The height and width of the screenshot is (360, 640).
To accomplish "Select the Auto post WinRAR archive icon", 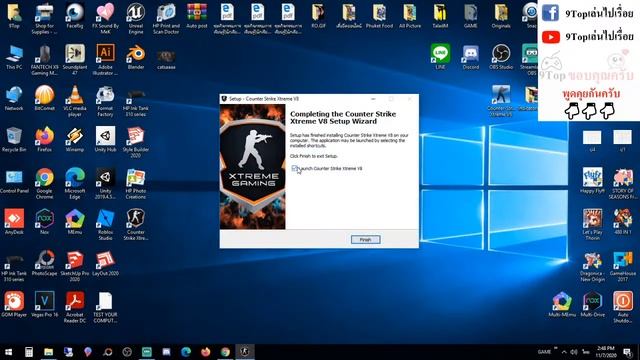I will click(197, 16).
